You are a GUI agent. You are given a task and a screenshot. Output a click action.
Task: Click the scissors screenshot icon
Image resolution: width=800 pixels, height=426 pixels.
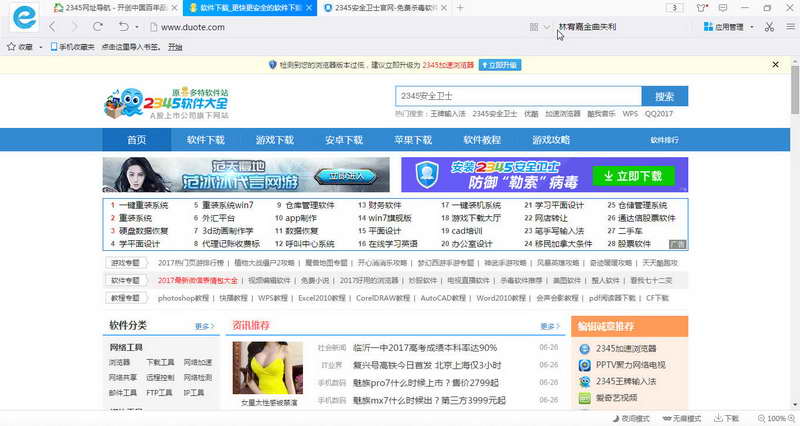(x=769, y=27)
